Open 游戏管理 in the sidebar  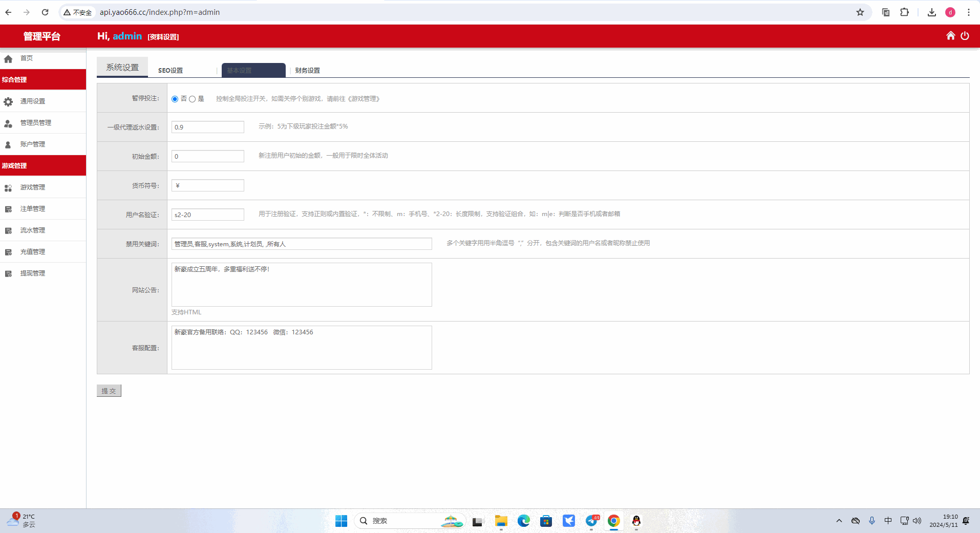(x=32, y=187)
